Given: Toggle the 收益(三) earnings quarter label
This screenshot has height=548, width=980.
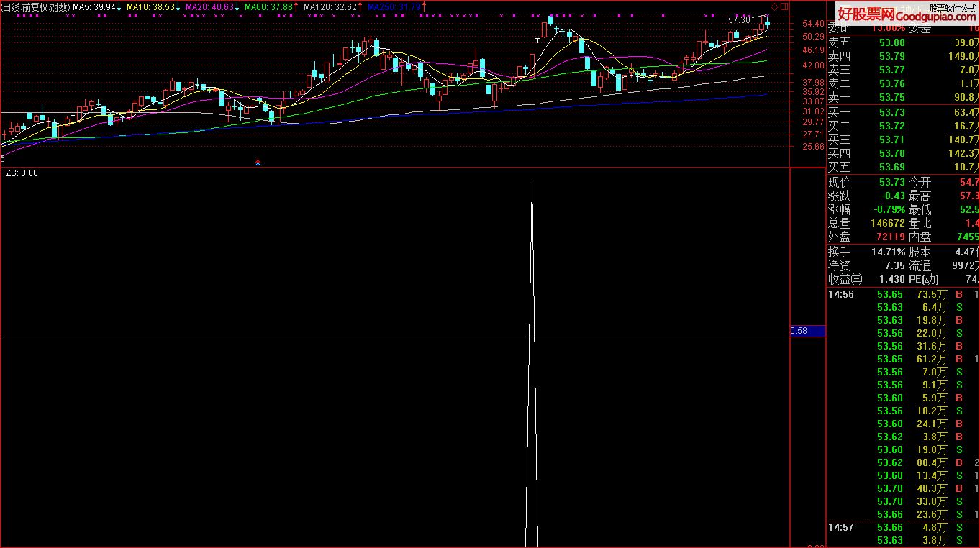Looking at the screenshot, I should (x=845, y=279).
